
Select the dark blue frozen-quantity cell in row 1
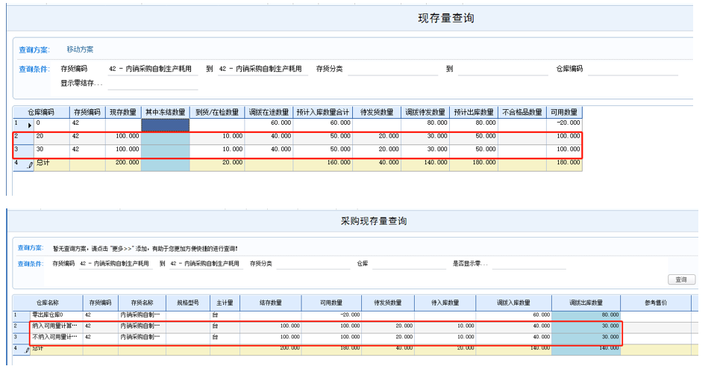tap(165, 125)
